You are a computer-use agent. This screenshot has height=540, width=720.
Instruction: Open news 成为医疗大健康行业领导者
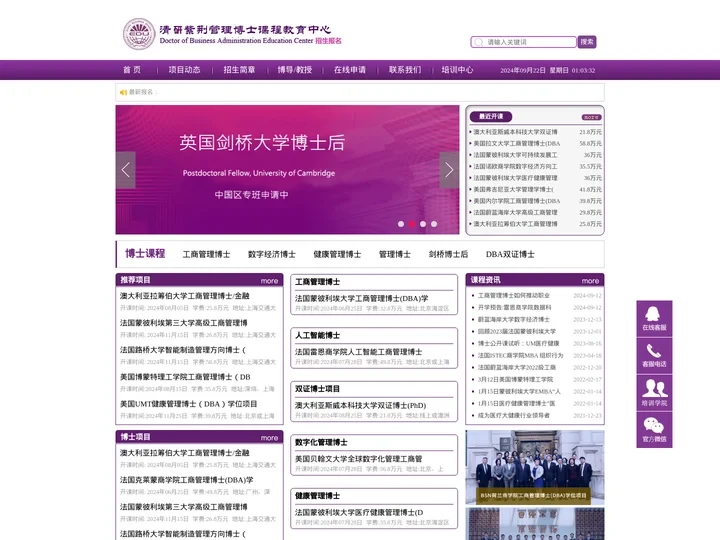pos(514,415)
